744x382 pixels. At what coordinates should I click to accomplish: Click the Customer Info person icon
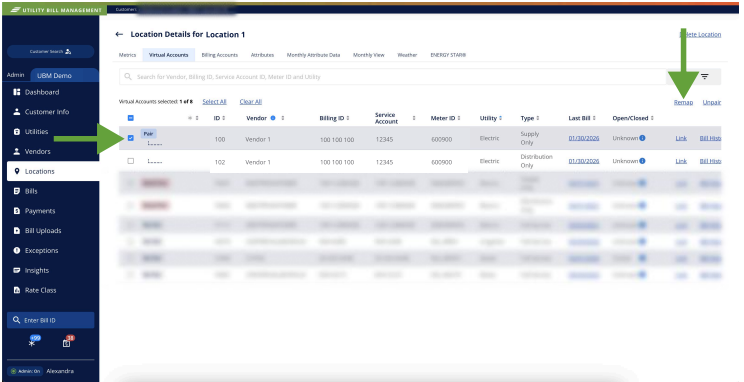(17, 112)
